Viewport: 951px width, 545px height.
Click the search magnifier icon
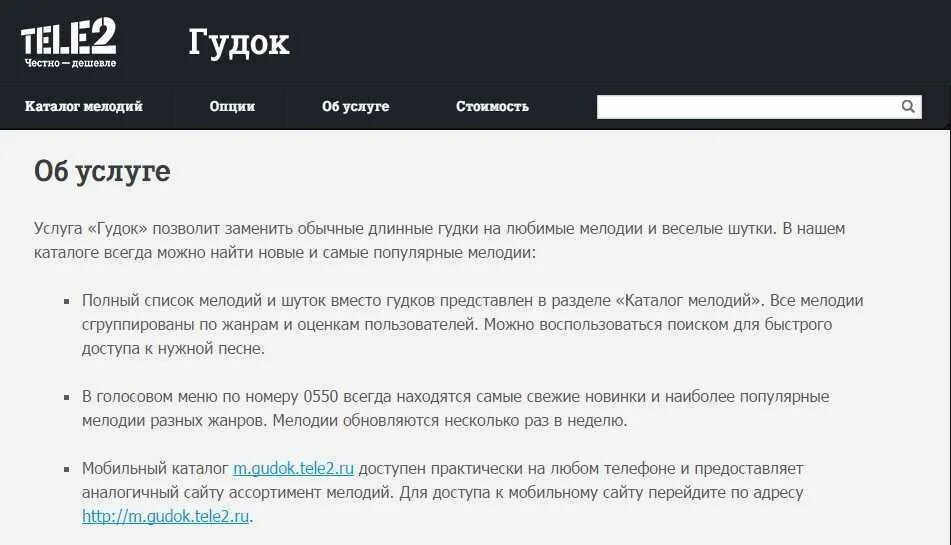pos(907,107)
